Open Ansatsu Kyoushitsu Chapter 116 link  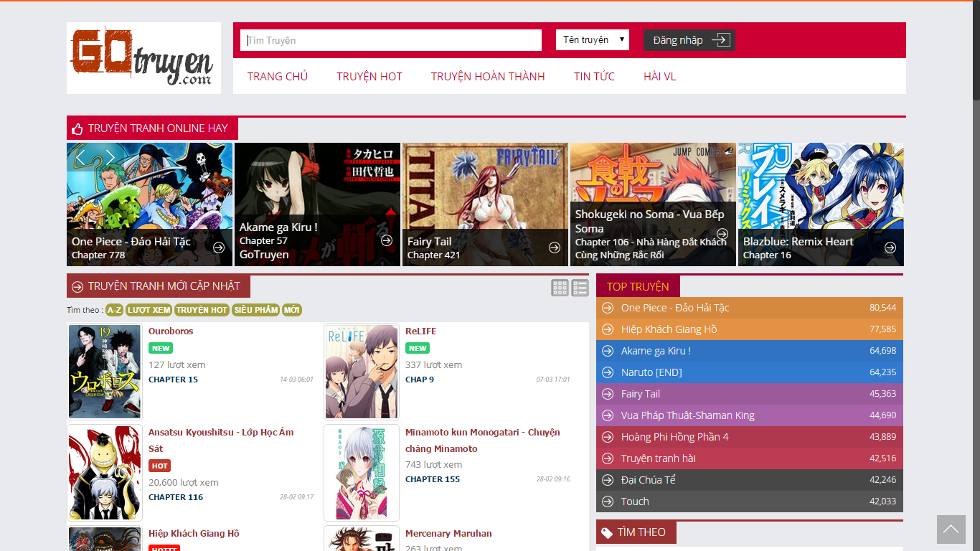(176, 497)
